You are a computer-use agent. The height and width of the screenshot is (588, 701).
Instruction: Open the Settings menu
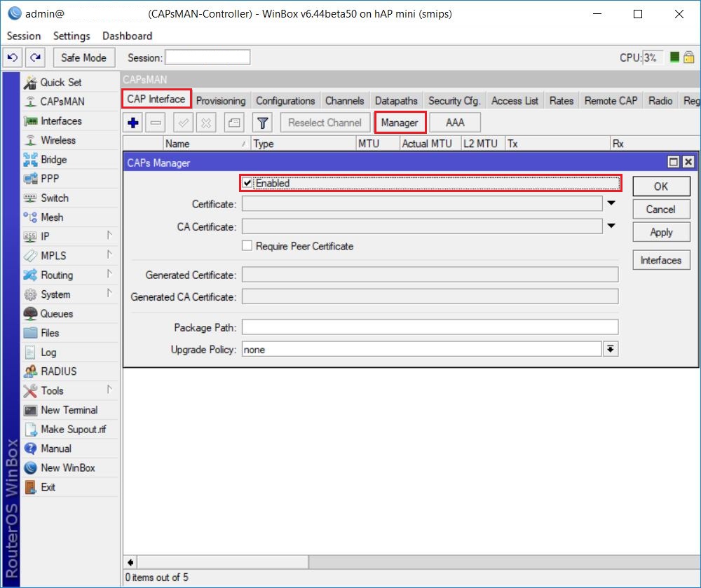click(72, 36)
